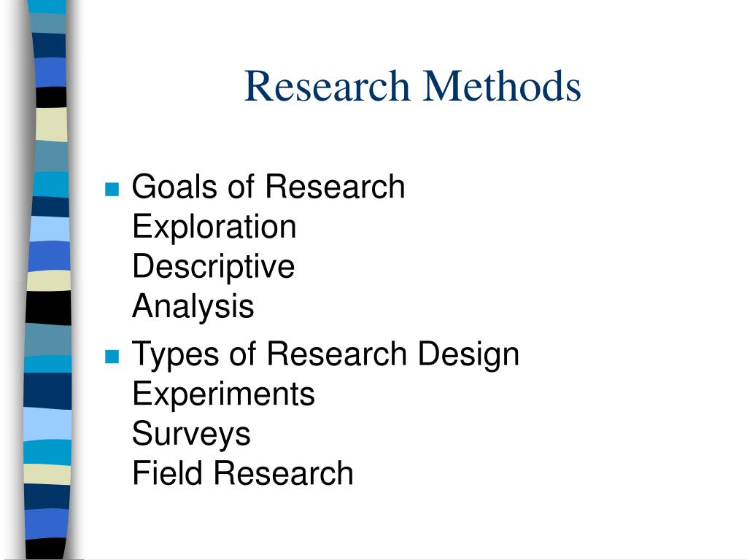Screen dimensions: 747x560
Task: Select the Exploration text line
Action: [214, 226]
